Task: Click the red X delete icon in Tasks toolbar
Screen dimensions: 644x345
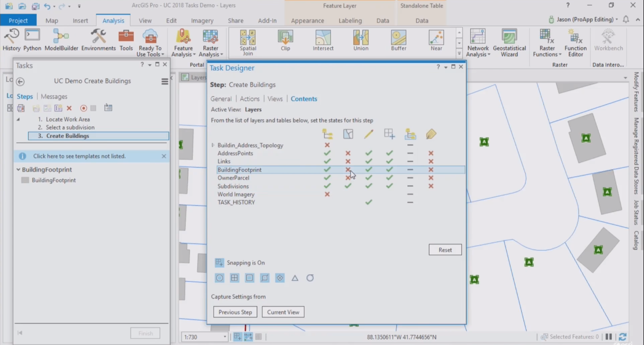Action: click(x=69, y=108)
